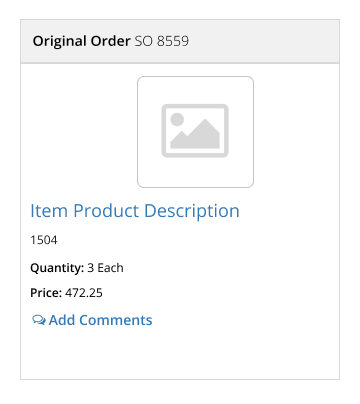Select the 472.25 price value
This screenshot has width=360, height=404.
coord(84,293)
